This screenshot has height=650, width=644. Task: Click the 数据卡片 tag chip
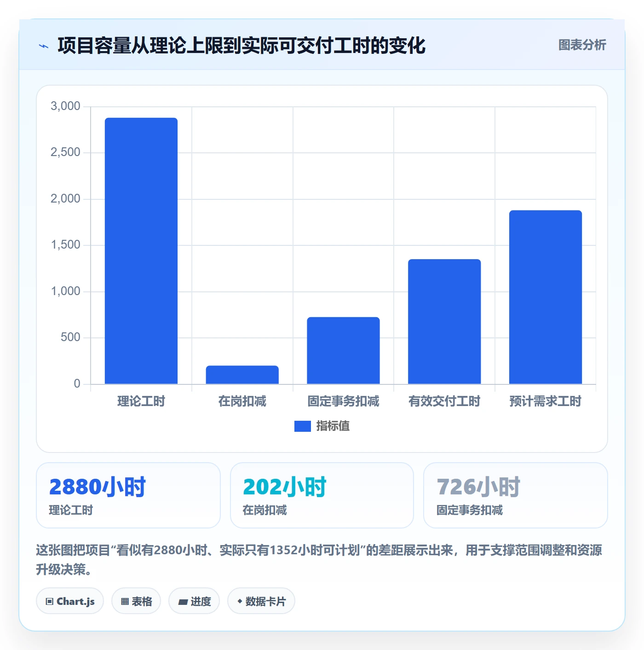pyautogui.click(x=261, y=601)
